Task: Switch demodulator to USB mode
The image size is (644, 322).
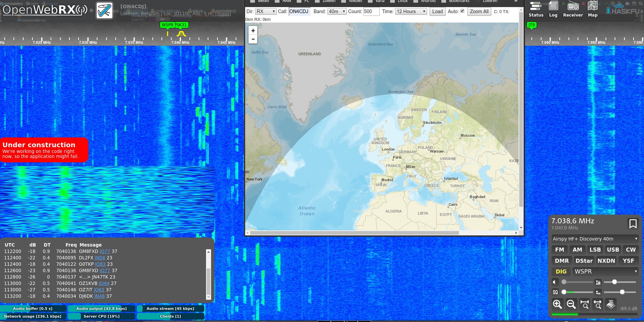Action: tap(613, 250)
